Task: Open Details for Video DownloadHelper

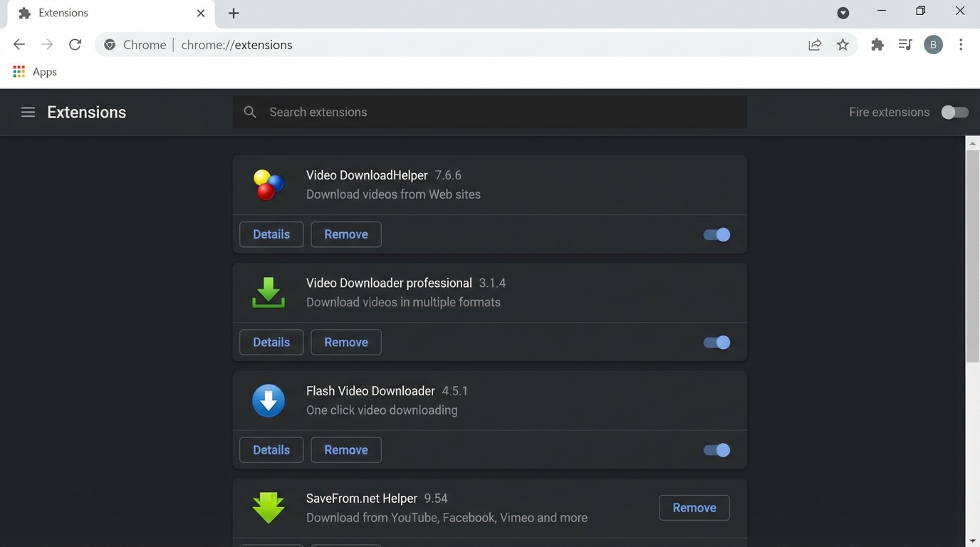Action: click(271, 234)
